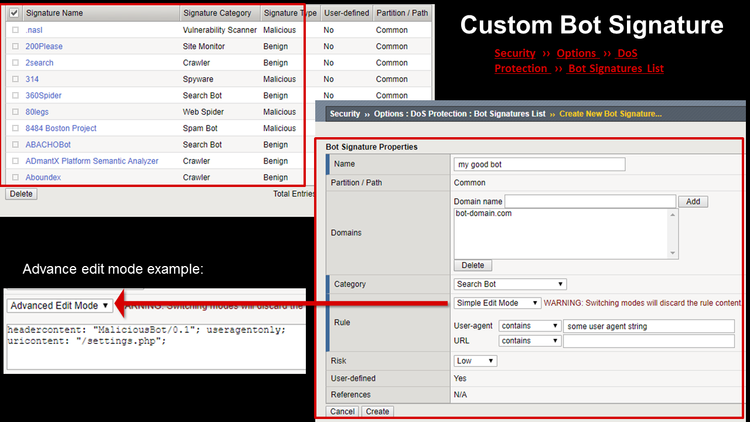
Task: Open the 314 signature link
Action: pos(32,79)
